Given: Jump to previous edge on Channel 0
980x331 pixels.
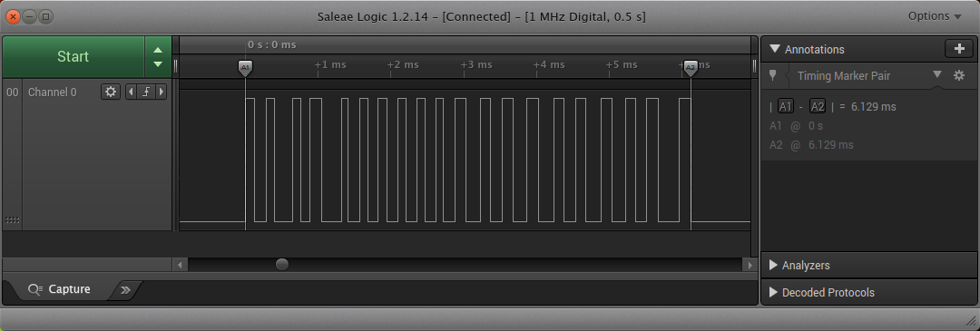Looking at the screenshot, I should [x=131, y=92].
